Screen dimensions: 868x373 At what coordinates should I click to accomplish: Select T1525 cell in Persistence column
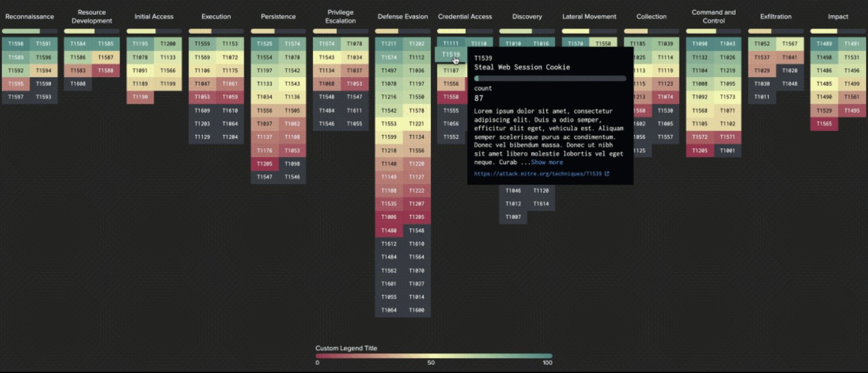(264, 44)
